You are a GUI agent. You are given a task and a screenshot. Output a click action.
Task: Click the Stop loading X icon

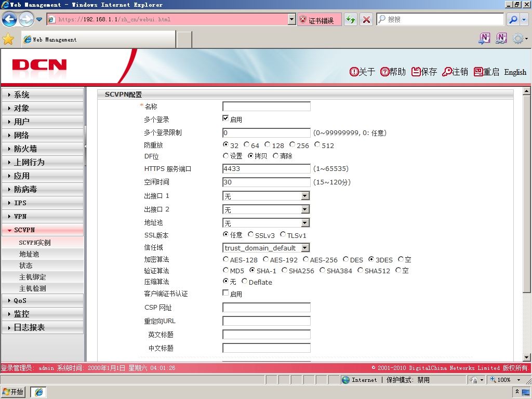[366, 20]
